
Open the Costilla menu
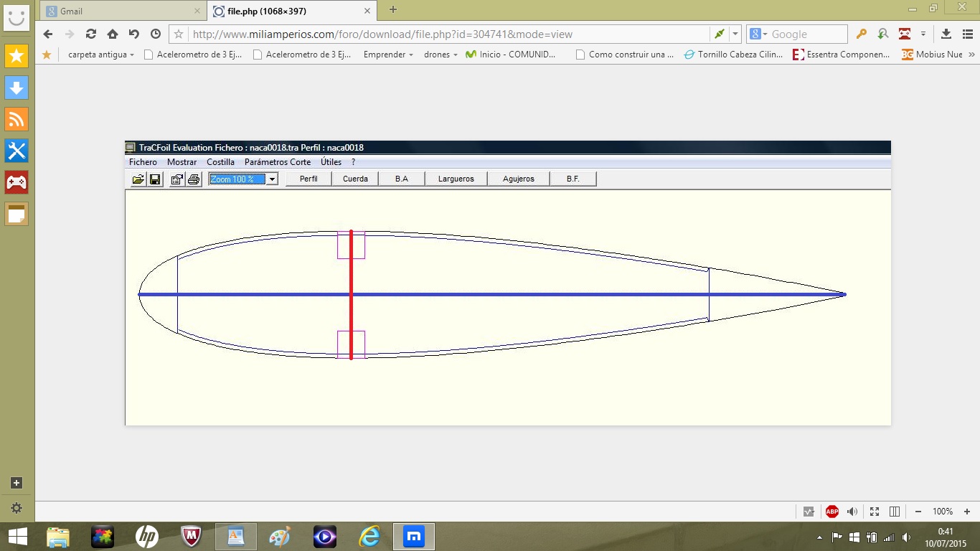[x=220, y=162]
